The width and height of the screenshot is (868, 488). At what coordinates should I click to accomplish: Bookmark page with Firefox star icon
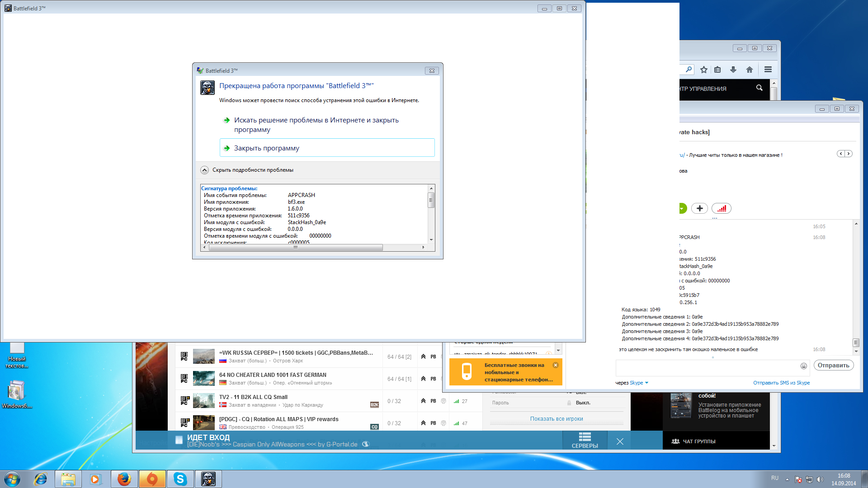point(704,70)
